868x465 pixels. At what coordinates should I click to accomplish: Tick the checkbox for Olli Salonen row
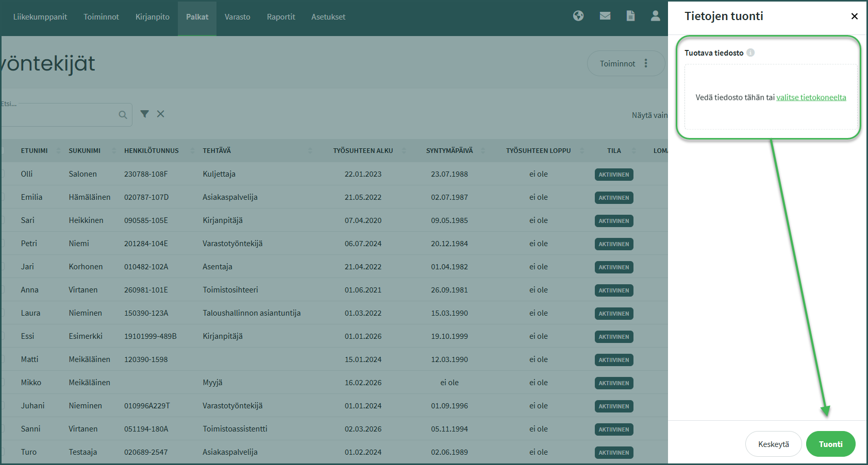[3, 174]
